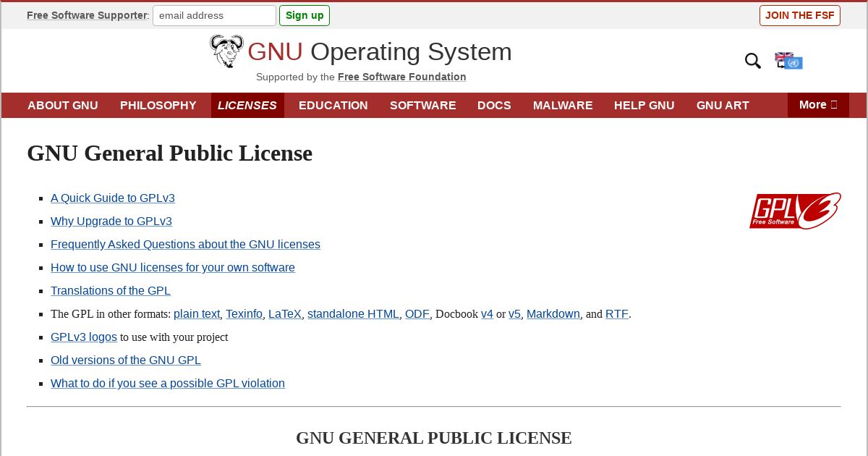The width and height of the screenshot is (868, 456).
Task: Open the Docbook v5 link
Action: [x=514, y=314]
